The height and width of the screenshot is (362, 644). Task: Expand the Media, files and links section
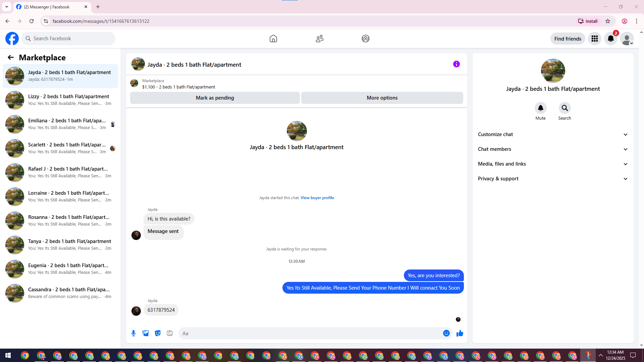point(553,164)
